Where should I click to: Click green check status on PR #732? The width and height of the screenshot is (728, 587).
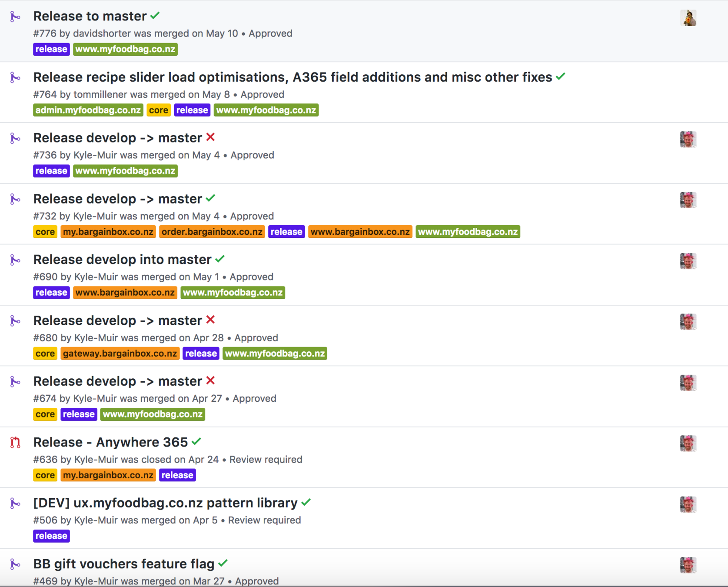click(x=211, y=198)
